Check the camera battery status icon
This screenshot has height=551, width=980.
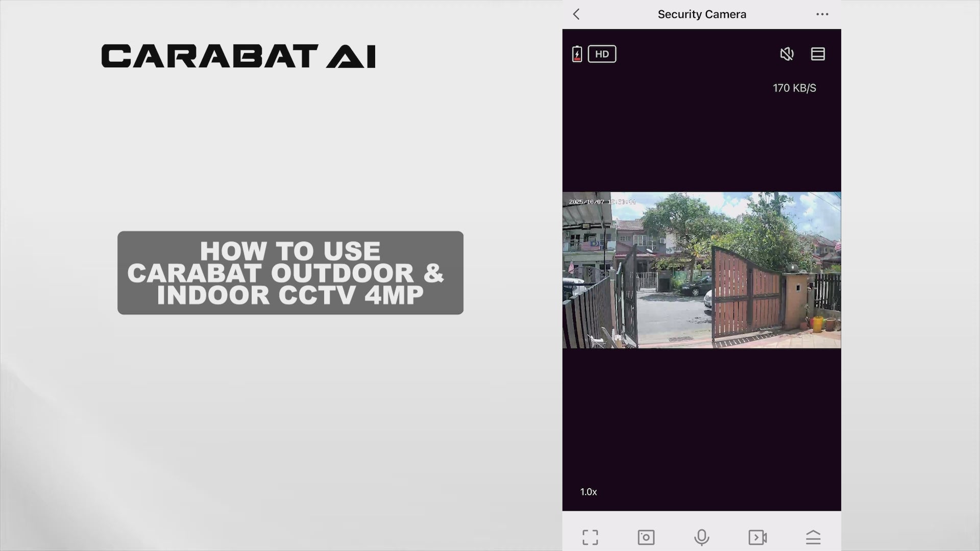point(577,54)
